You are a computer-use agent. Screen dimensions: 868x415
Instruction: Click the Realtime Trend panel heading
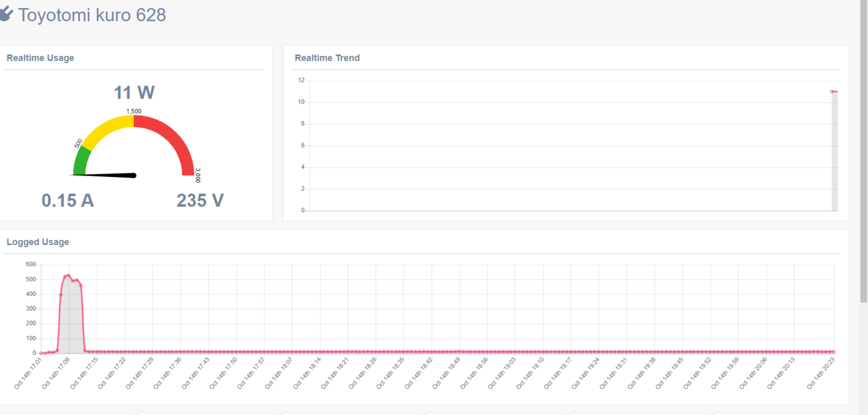coord(327,58)
